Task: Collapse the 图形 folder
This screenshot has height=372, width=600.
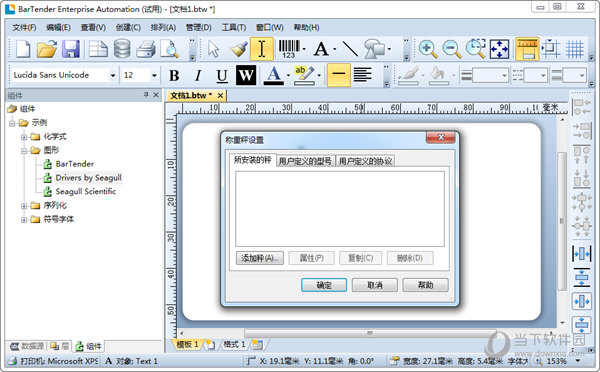Action: point(24,151)
